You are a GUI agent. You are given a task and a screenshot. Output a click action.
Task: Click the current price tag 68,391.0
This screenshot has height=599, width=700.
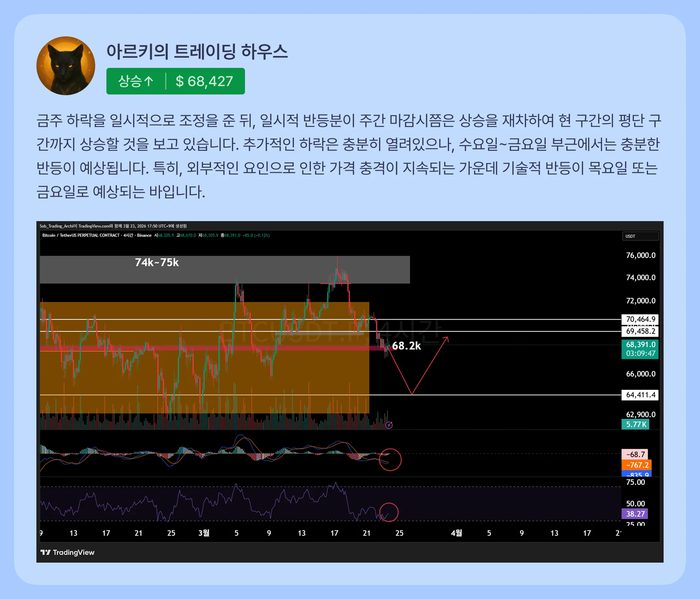pyautogui.click(x=640, y=349)
